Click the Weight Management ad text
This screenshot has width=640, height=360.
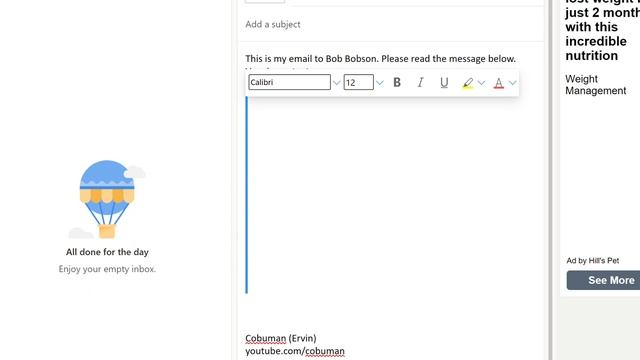596,85
